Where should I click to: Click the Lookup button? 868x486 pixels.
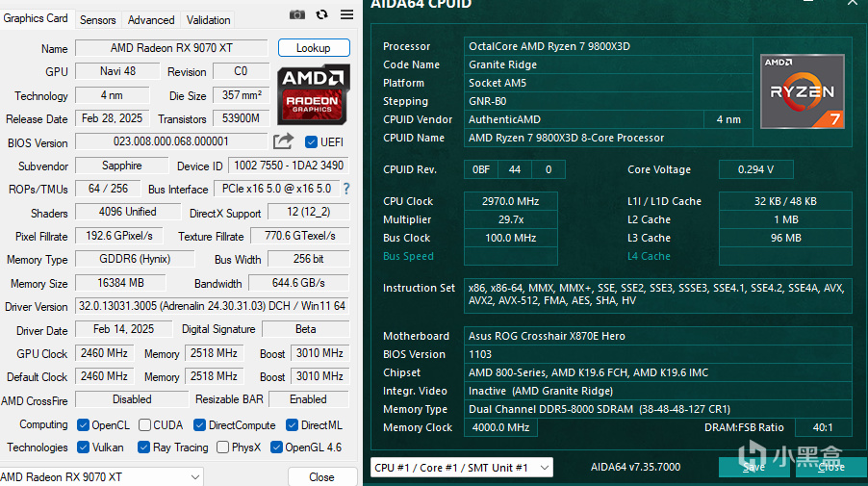[314, 48]
